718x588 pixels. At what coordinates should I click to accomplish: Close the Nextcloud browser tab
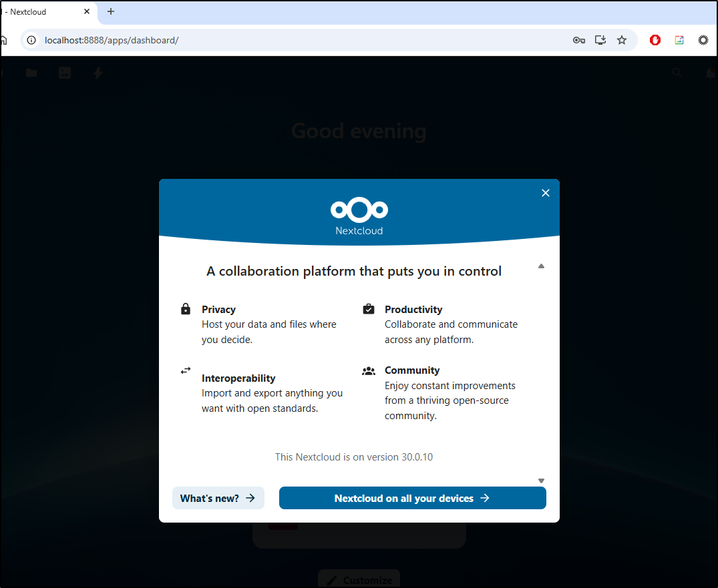tap(87, 11)
